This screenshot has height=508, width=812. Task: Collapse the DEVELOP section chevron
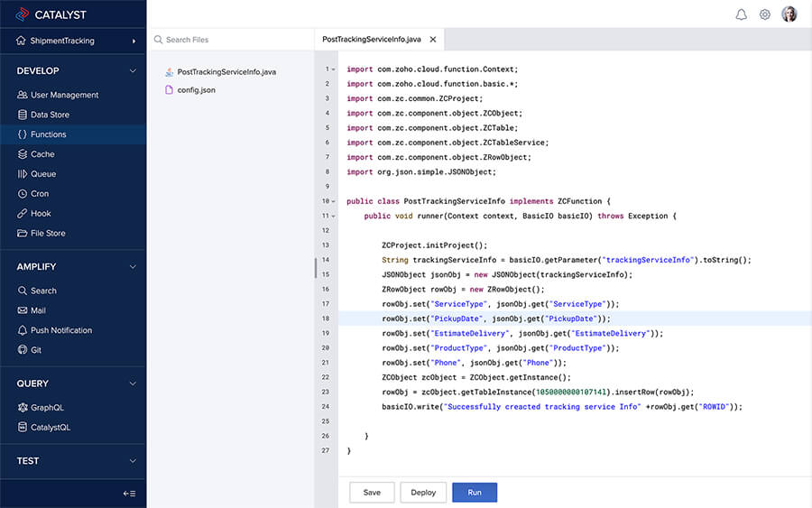[x=134, y=70]
